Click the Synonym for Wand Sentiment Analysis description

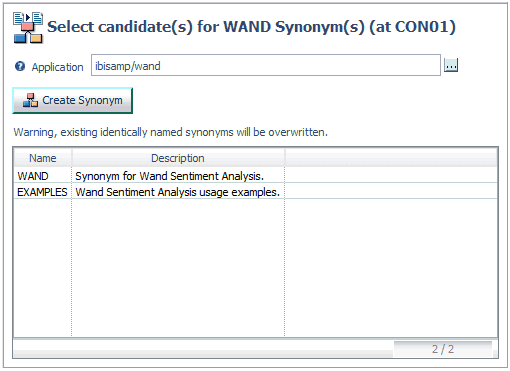[169, 176]
